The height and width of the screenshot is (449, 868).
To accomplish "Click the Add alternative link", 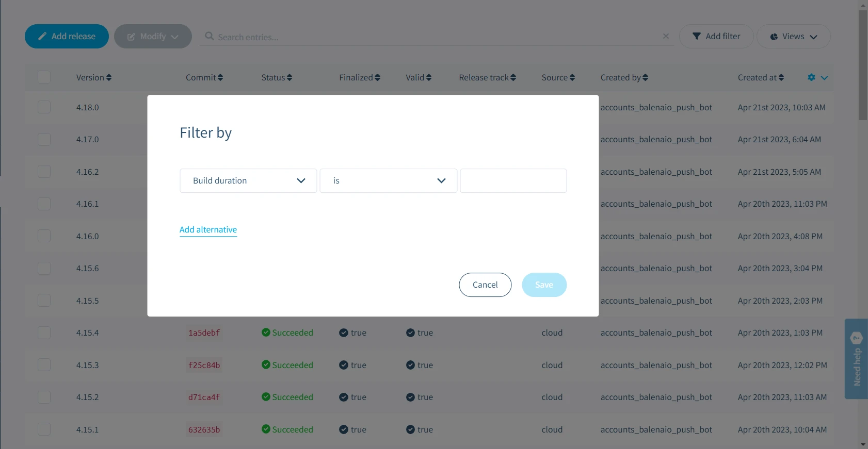I will (208, 230).
